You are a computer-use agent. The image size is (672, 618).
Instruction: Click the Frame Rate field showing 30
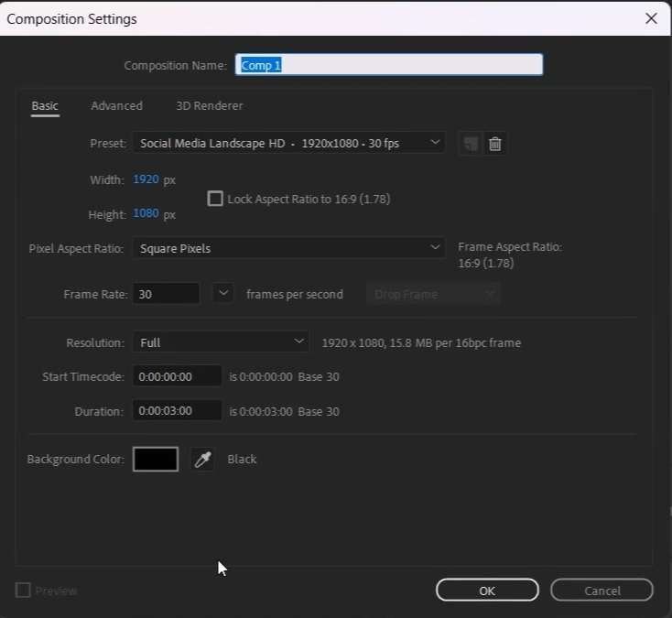[166, 294]
